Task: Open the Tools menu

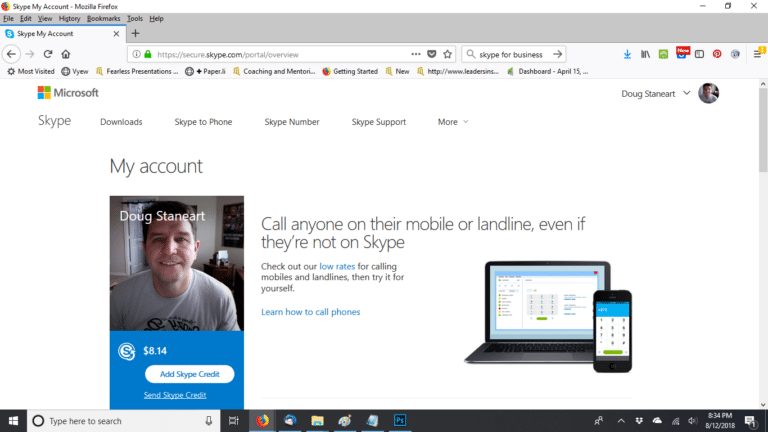Action: tap(135, 19)
